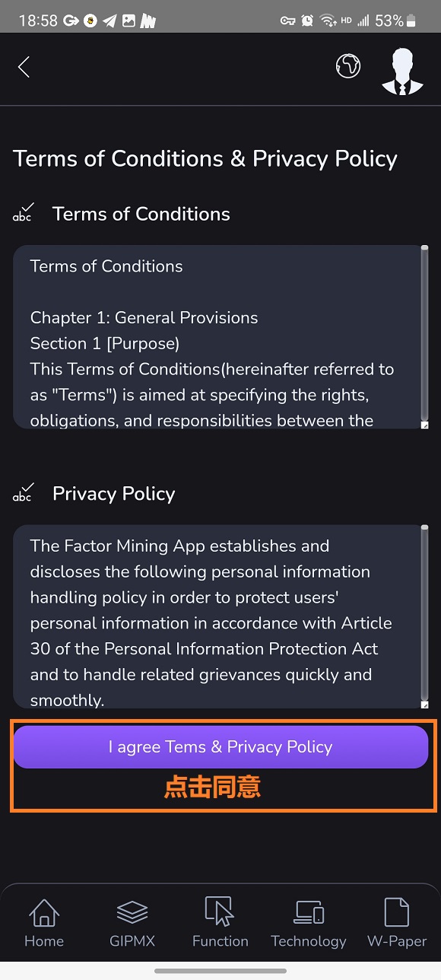Tap the abc check icon beside Terms of Conditions
The image size is (441, 980).
(x=24, y=213)
